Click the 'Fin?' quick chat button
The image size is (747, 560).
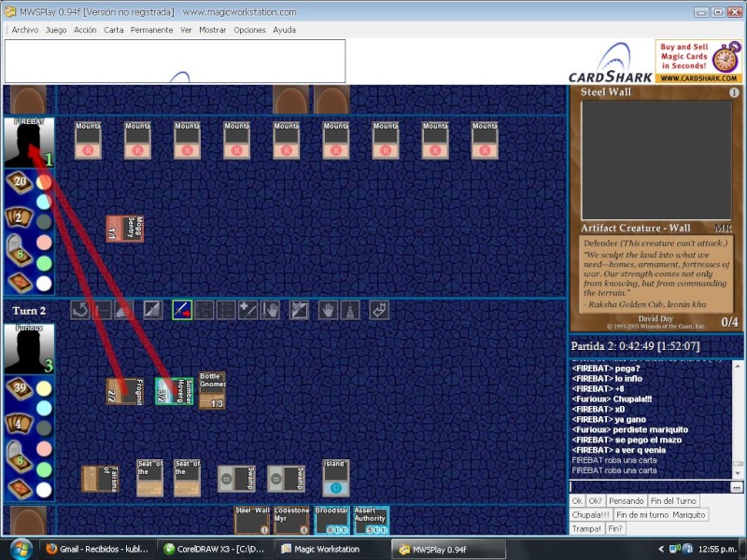(x=615, y=528)
